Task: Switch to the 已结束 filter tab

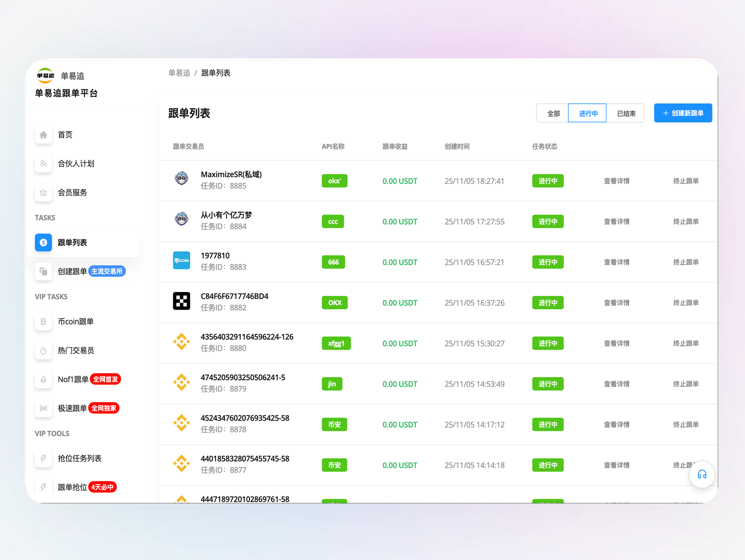Action: pos(626,113)
